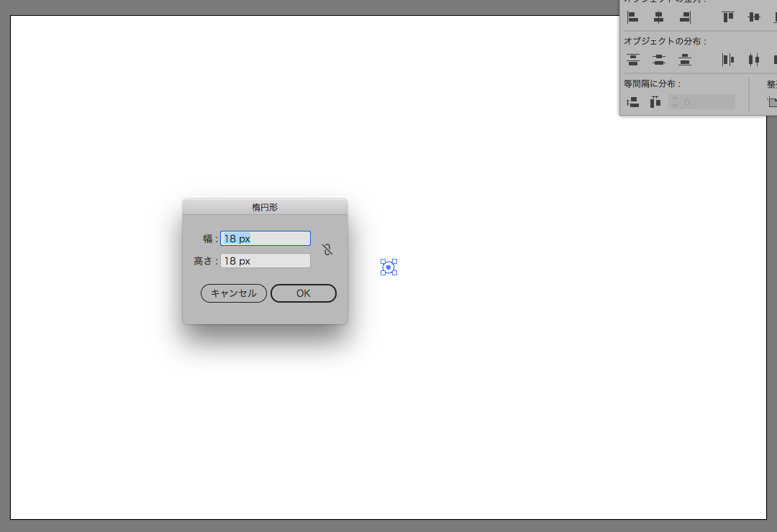Click horizontal distribute space icon
This screenshot has height=532, width=777.
point(655,102)
